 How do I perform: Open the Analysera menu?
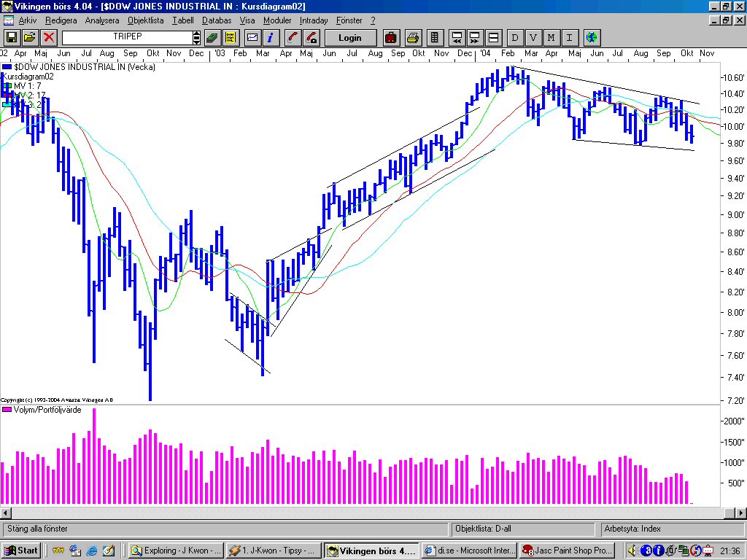[x=102, y=20]
